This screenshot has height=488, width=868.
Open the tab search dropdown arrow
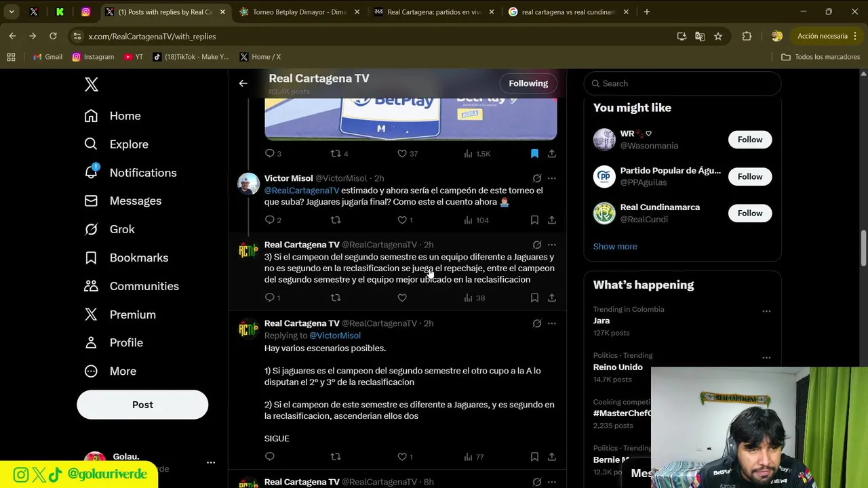(x=12, y=12)
